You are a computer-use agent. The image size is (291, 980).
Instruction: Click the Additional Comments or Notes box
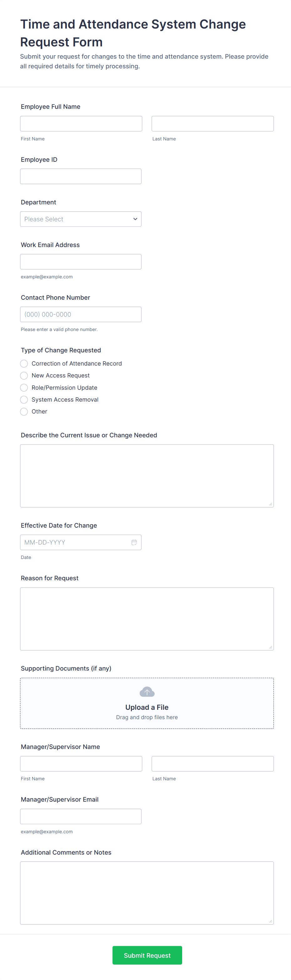(147, 893)
